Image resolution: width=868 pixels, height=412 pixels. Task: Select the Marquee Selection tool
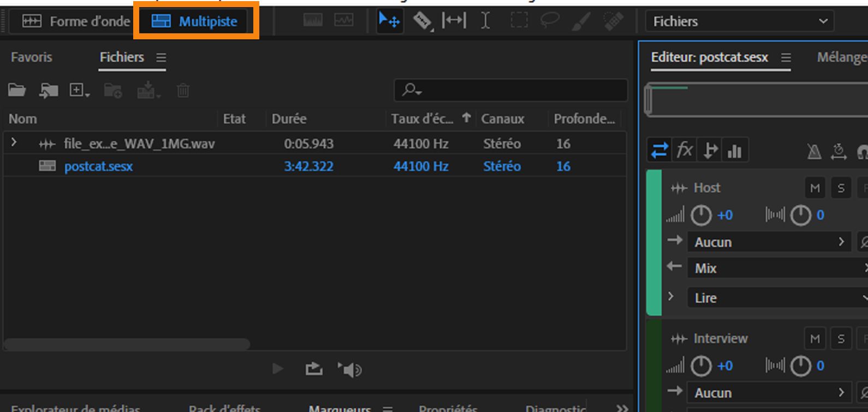[x=519, y=21]
